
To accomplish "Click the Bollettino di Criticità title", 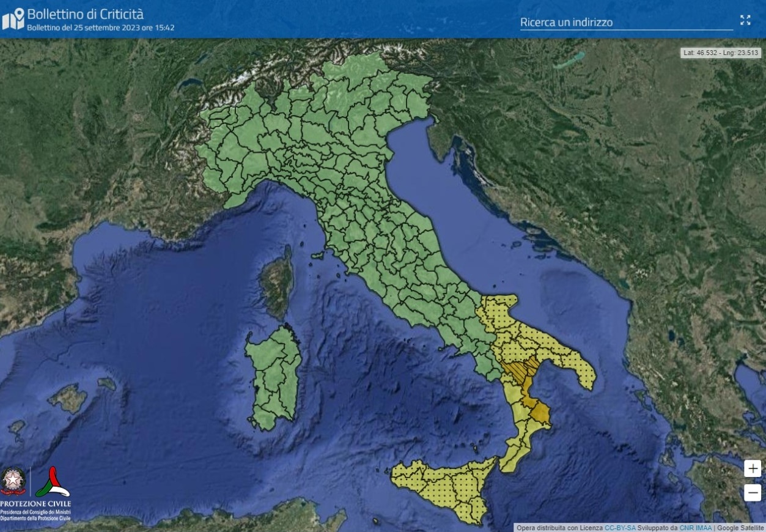I will pyautogui.click(x=85, y=14).
